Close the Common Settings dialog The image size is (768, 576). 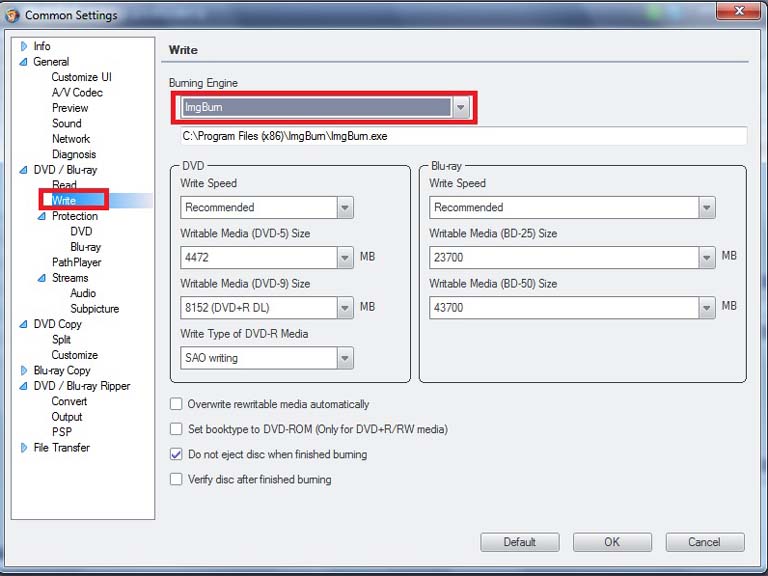click(x=739, y=10)
